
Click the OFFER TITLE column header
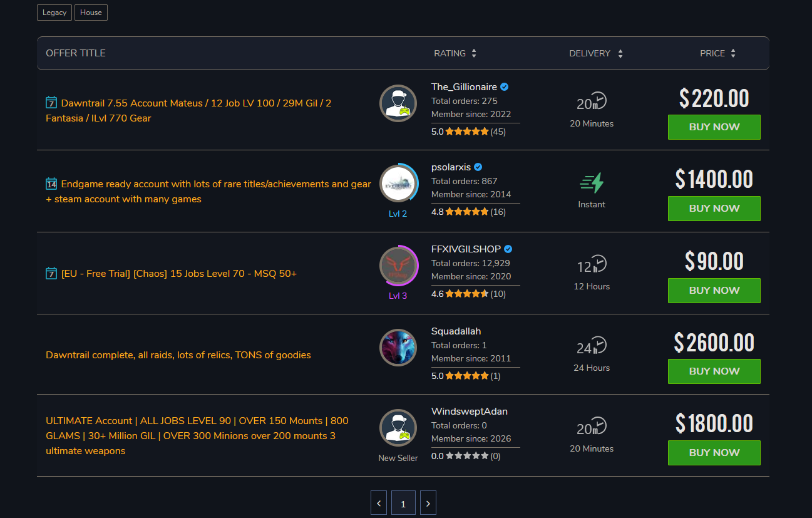[76, 53]
